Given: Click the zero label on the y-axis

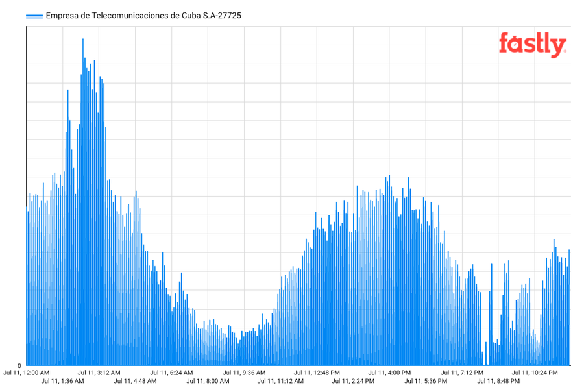Looking at the screenshot, I should point(19,365).
